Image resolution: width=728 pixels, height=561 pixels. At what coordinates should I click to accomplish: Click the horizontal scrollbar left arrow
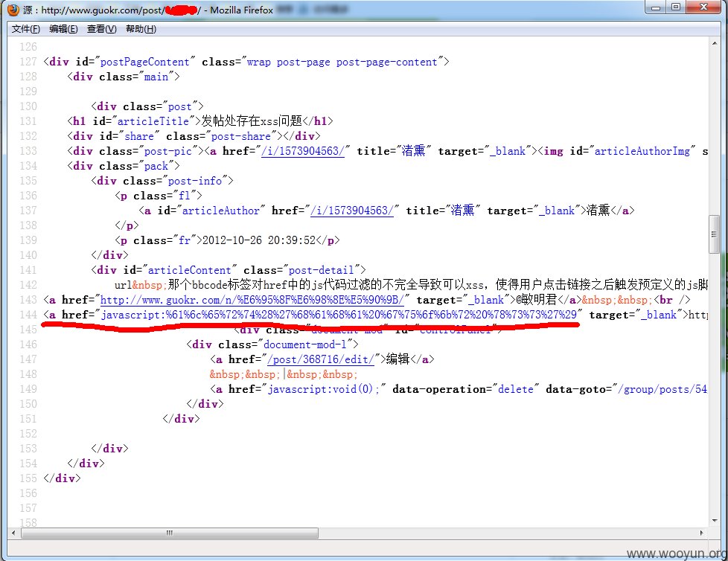13,533
